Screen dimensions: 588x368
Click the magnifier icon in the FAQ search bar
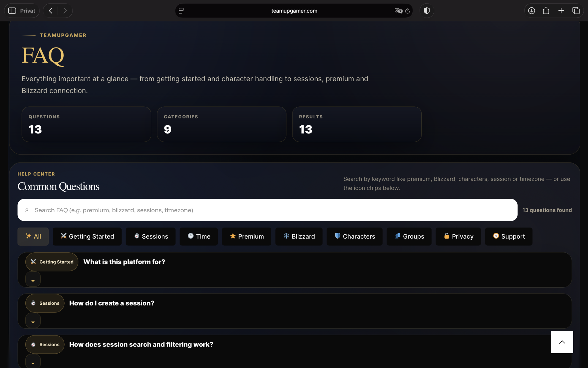27,210
